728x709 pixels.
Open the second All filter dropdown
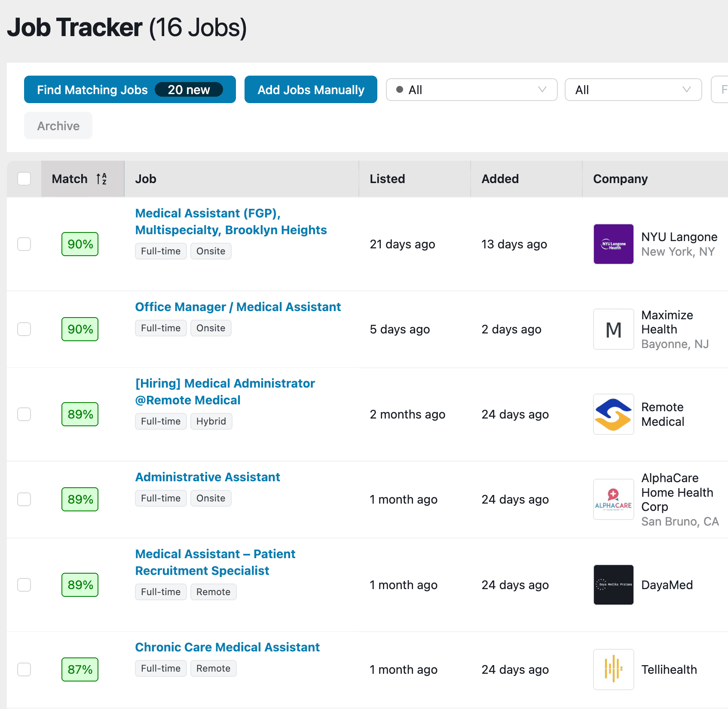[x=633, y=90]
